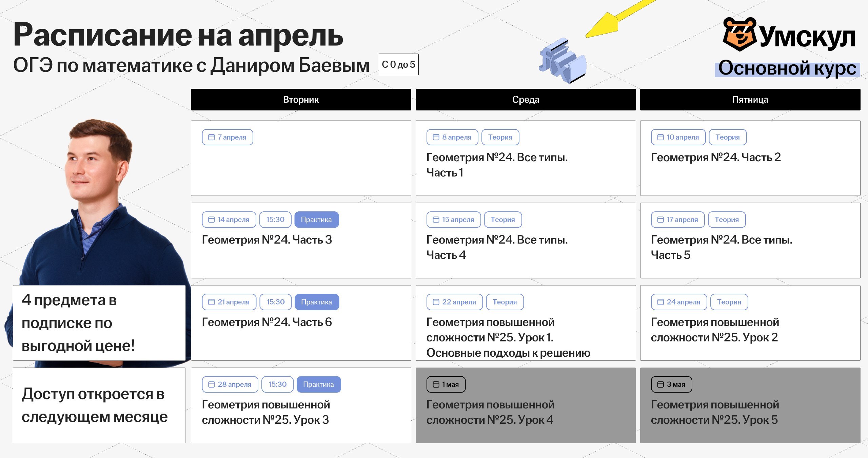Click the 'С 0 до 5' level badge
The image size is (868, 458).
[x=398, y=64]
